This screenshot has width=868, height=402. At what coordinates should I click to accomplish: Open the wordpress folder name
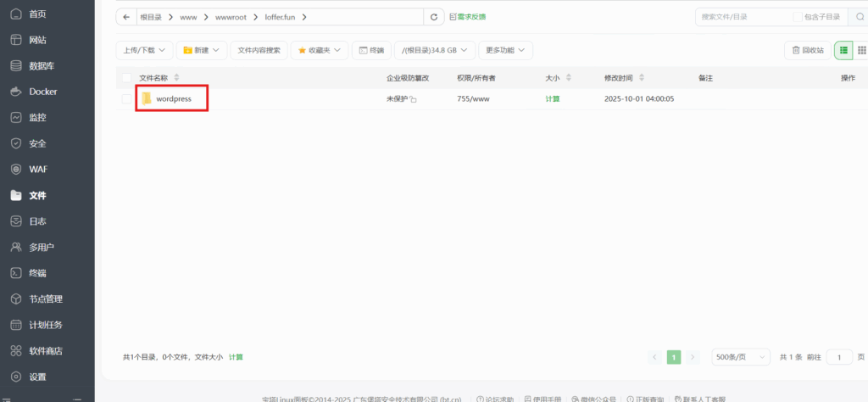(174, 99)
